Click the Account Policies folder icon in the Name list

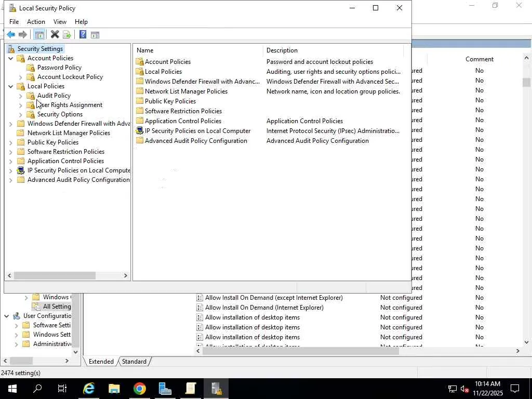[x=139, y=62]
